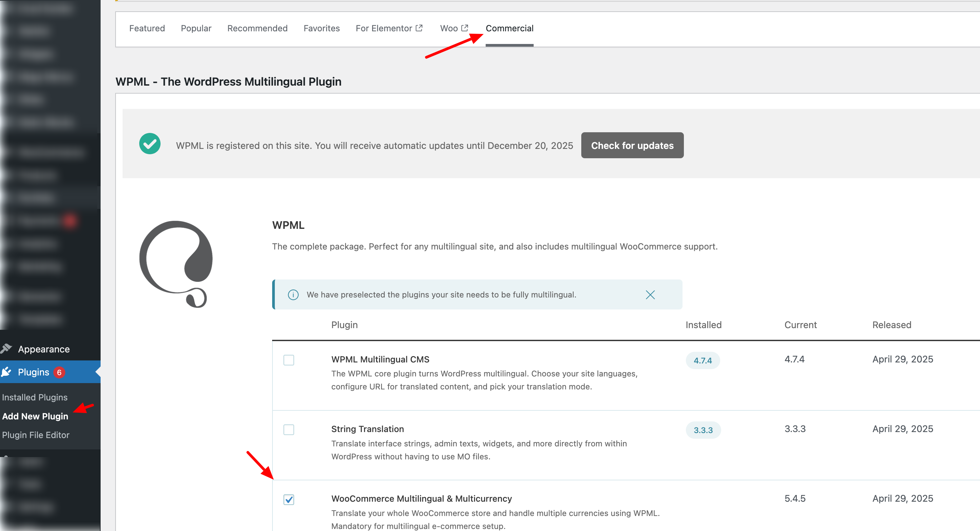Switch to the Popular tab

pos(196,28)
